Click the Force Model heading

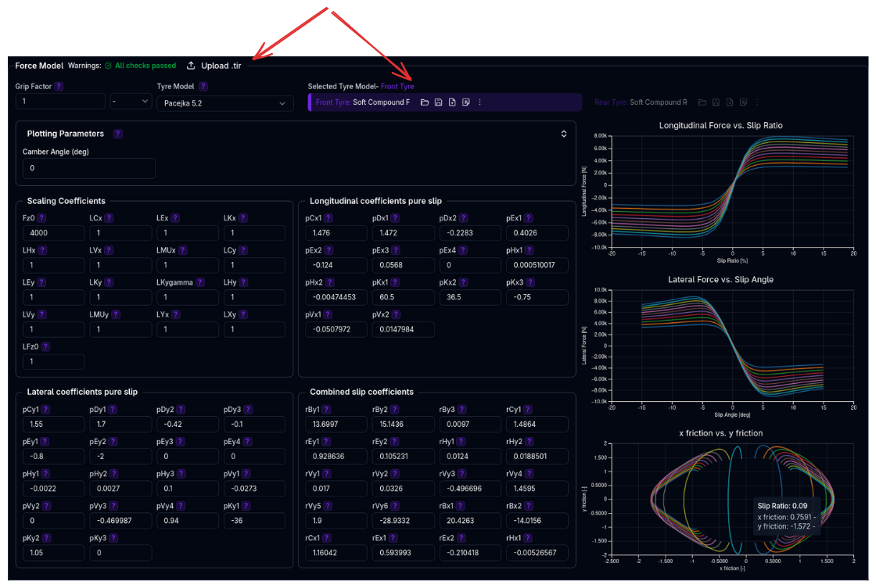click(38, 66)
